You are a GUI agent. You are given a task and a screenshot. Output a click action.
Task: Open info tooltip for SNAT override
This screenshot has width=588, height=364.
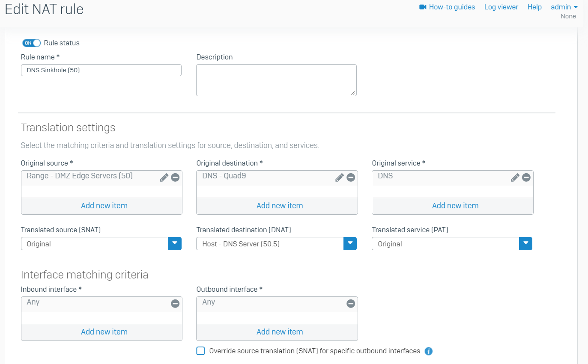[429, 351]
